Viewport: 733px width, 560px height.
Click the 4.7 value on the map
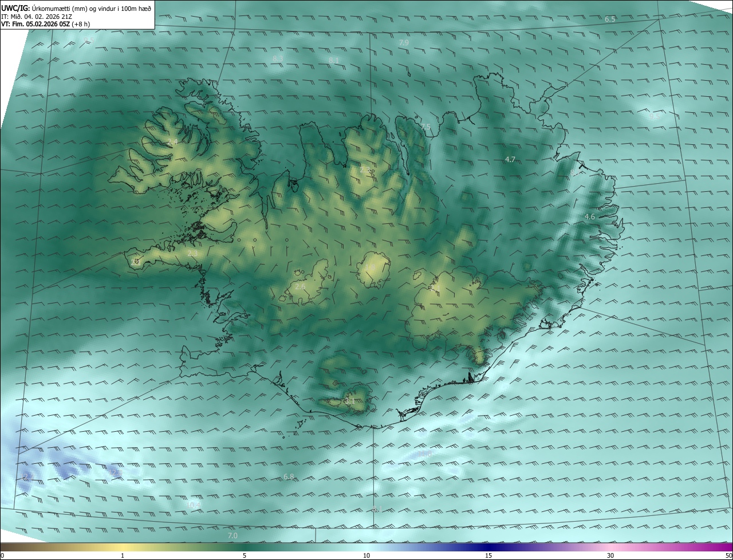[510, 159]
